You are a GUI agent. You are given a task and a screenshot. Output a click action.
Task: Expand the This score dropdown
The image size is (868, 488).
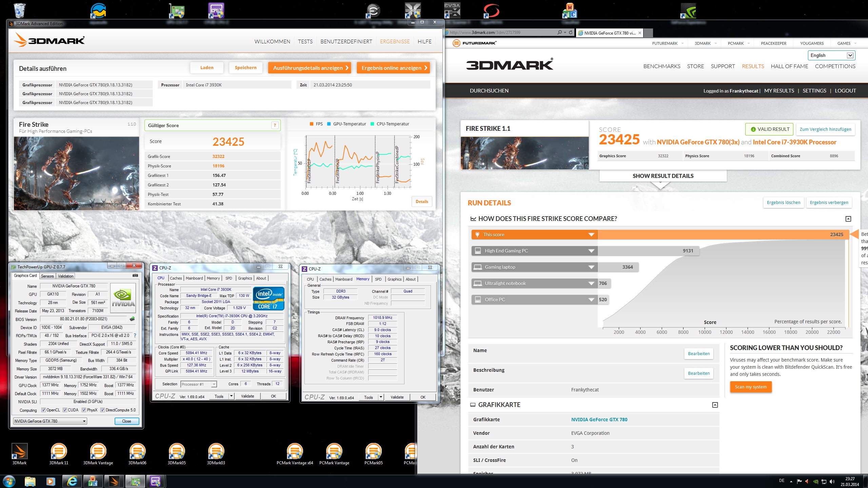(591, 235)
